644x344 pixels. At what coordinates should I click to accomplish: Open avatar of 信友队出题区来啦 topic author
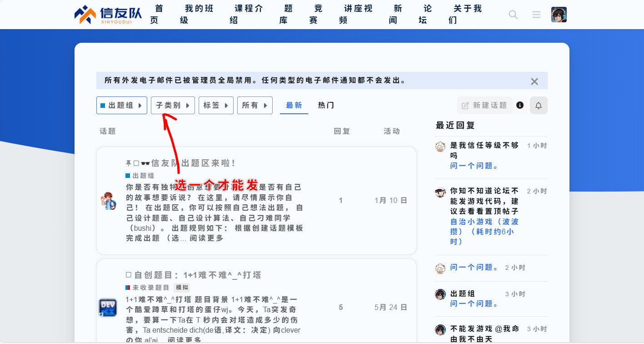tap(108, 201)
